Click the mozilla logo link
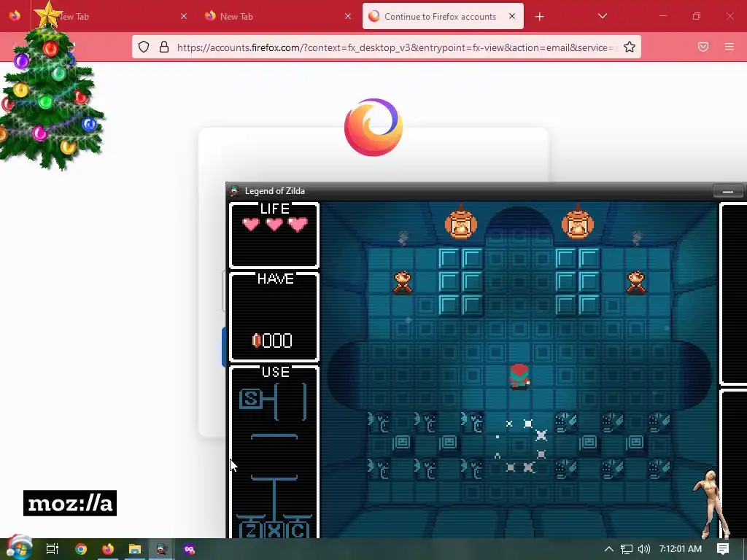This screenshot has width=747, height=560. coord(70,503)
